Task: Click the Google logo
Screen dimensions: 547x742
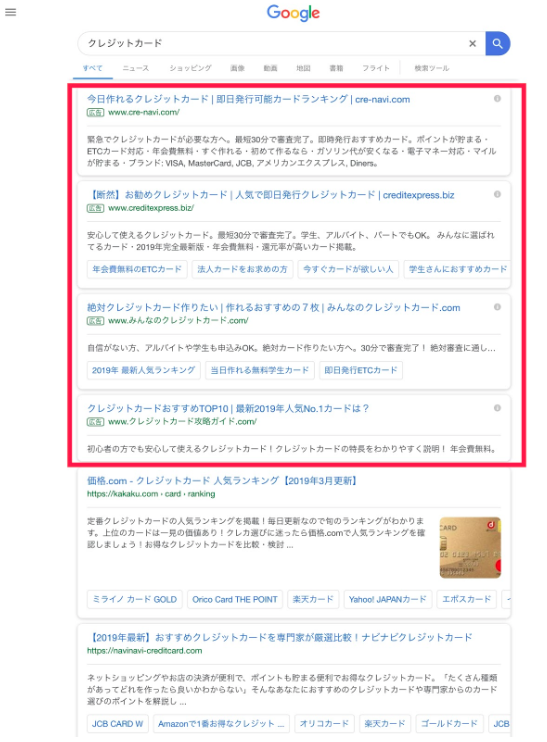Action: pyautogui.click(x=293, y=13)
